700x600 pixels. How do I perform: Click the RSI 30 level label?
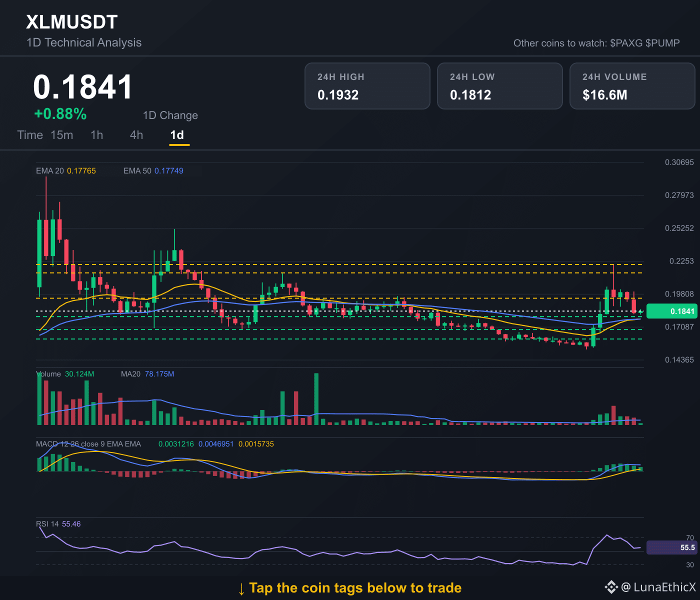point(690,565)
